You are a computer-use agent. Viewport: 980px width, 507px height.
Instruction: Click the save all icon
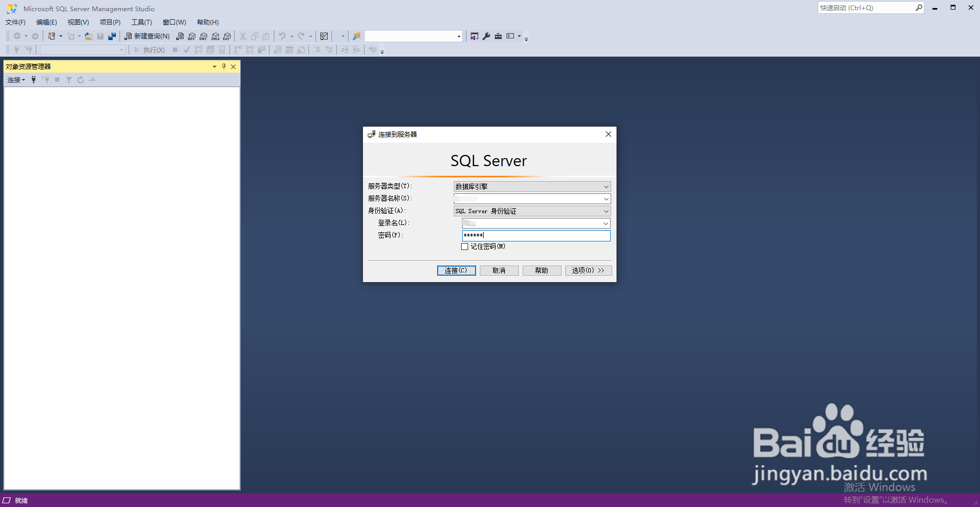[112, 36]
